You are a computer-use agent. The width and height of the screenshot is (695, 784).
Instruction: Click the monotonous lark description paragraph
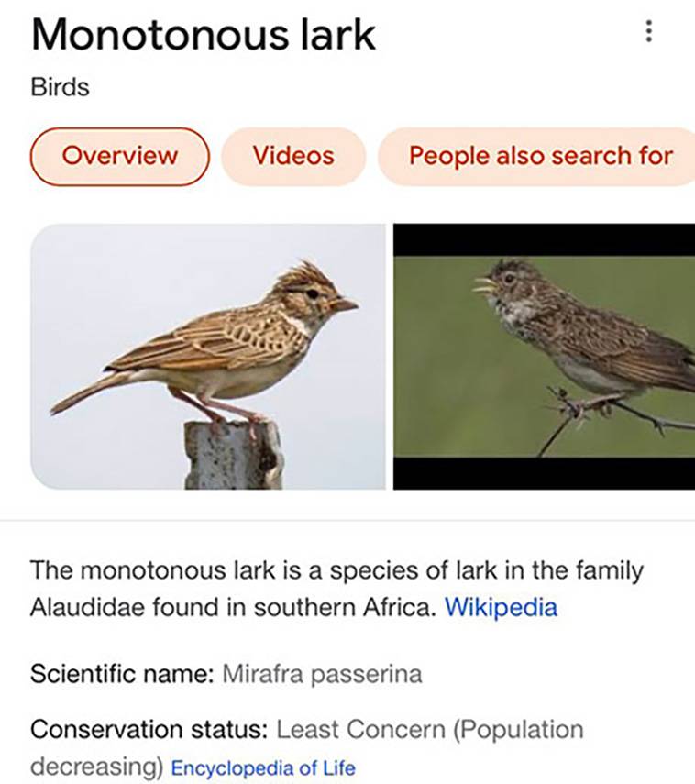pyautogui.click(x=337, y=589)
